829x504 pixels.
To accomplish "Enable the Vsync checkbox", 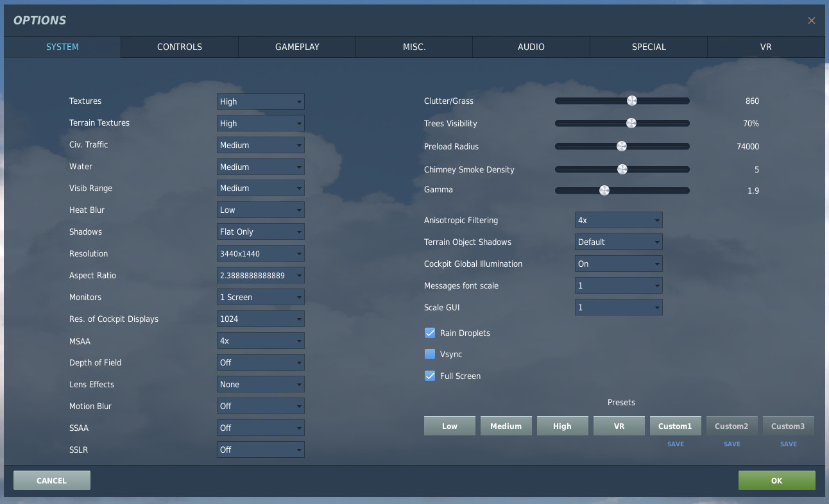I will point(430,355).
